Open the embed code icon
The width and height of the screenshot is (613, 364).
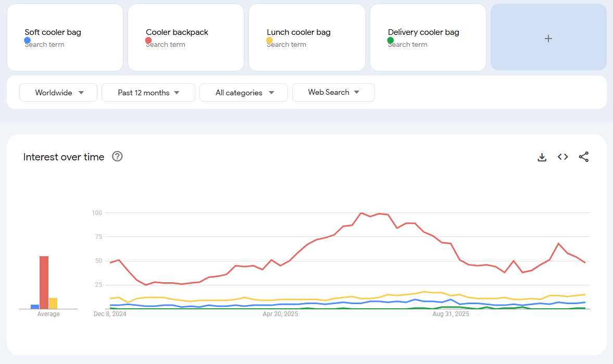click(x=562, y=157)
